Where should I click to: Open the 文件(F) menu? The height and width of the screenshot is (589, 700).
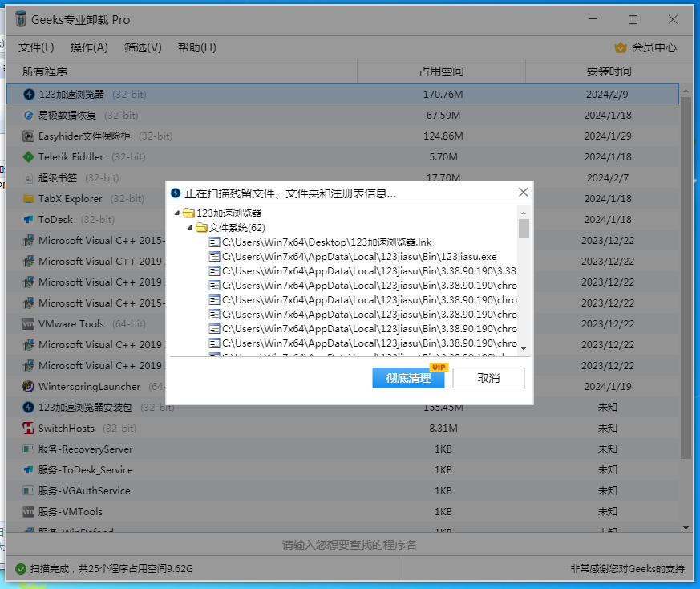point(36,47)
